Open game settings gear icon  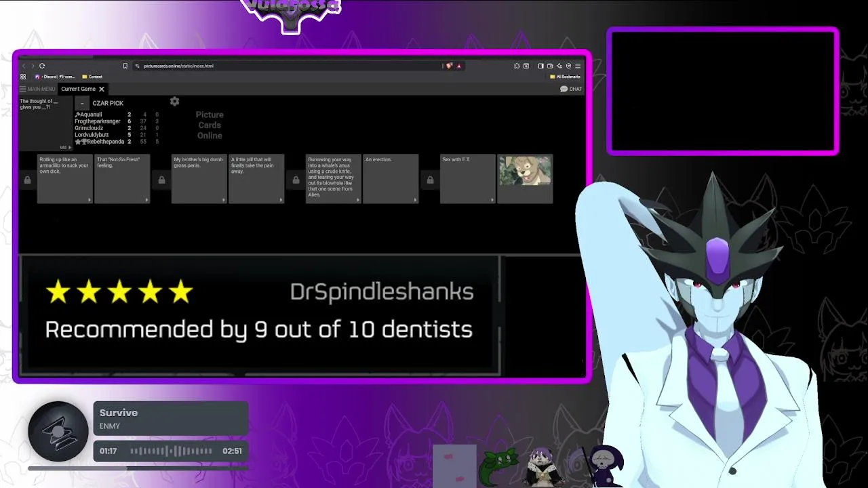pos(174,101)
